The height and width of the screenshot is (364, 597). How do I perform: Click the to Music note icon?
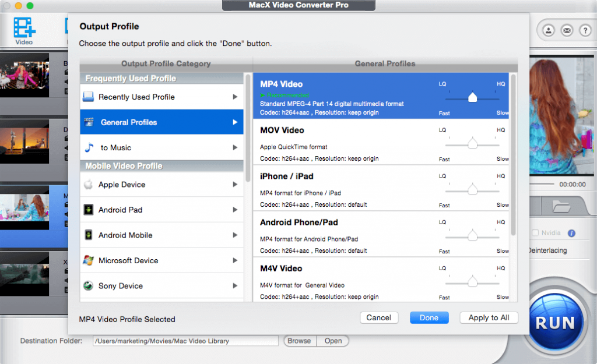(89, 147)
